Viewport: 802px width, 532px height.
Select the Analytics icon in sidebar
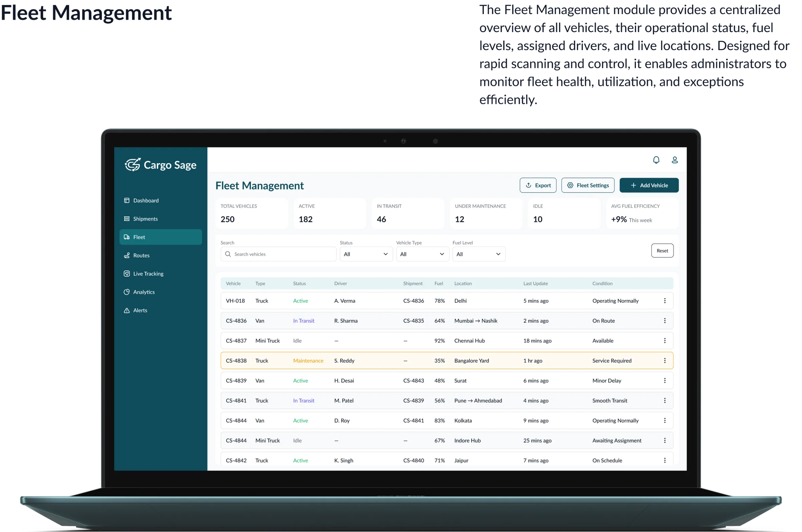(127, 292)
